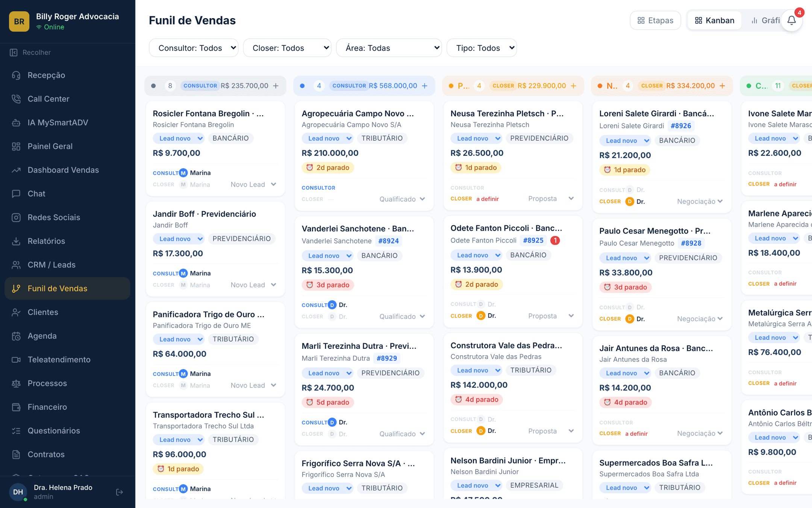Click Marina consultant avatar on Panificadora Trigo de Ouro card
Screen dimensions: 812x508
click(183, 374)
